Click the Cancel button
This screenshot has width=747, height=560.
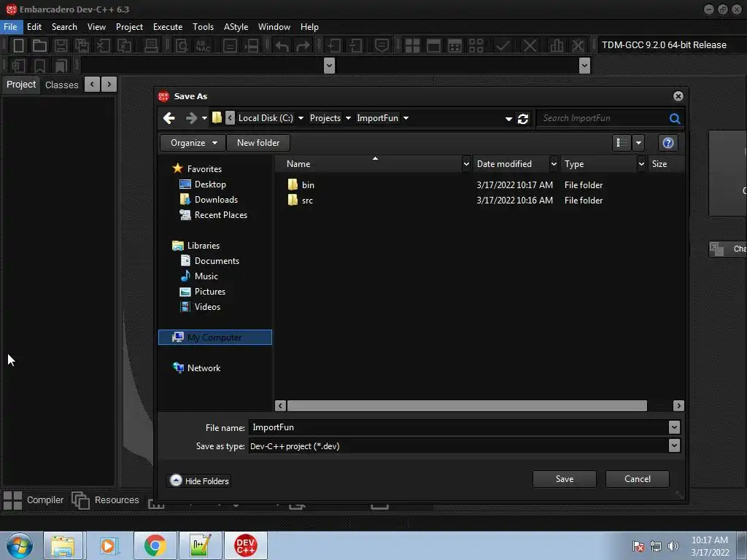pyautogui.click(x=638, y=479)
